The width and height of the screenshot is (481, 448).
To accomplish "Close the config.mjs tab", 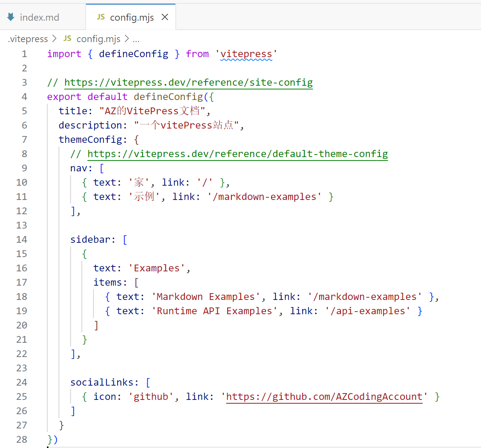I will 165,17.
